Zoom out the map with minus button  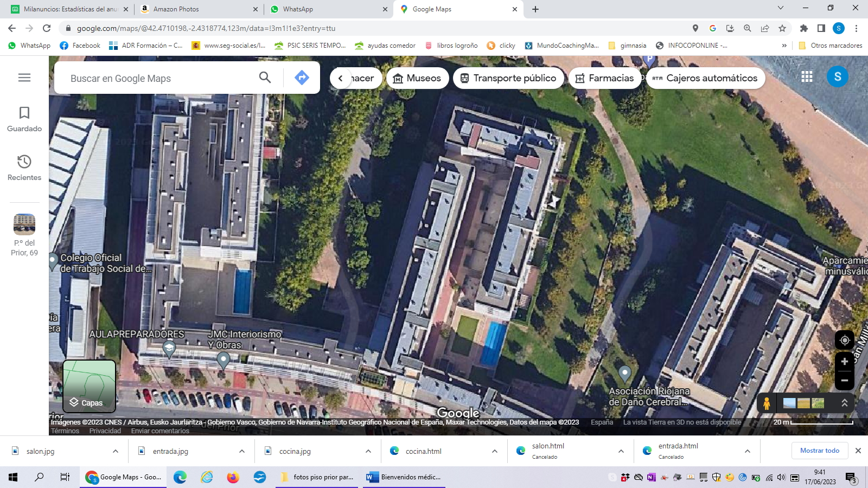coord(844,380)
